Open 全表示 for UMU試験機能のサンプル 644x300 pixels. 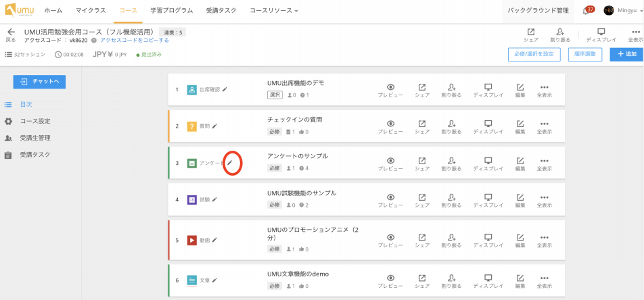(x=544, y=201)
